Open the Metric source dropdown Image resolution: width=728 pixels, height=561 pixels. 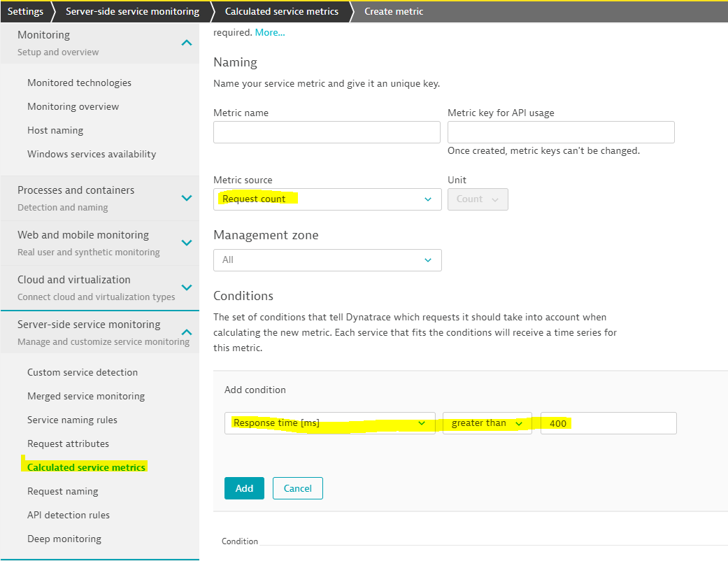point(327,199)
